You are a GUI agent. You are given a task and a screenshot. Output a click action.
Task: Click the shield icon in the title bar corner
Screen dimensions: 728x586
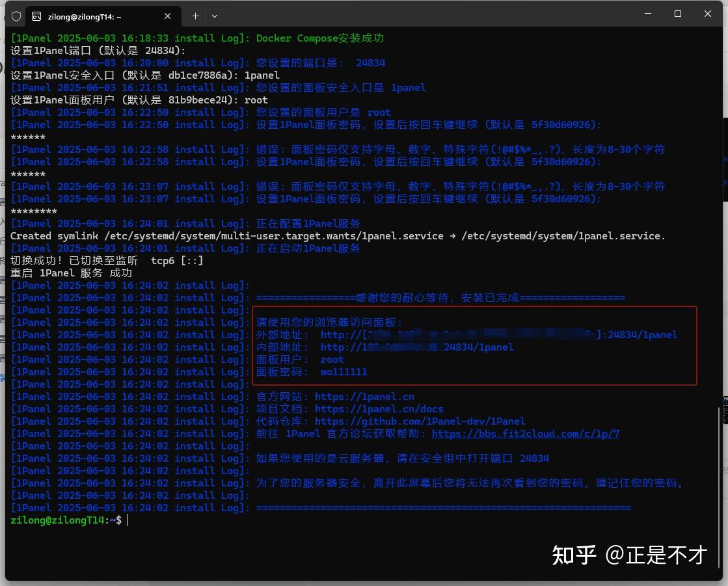[16, 16]
